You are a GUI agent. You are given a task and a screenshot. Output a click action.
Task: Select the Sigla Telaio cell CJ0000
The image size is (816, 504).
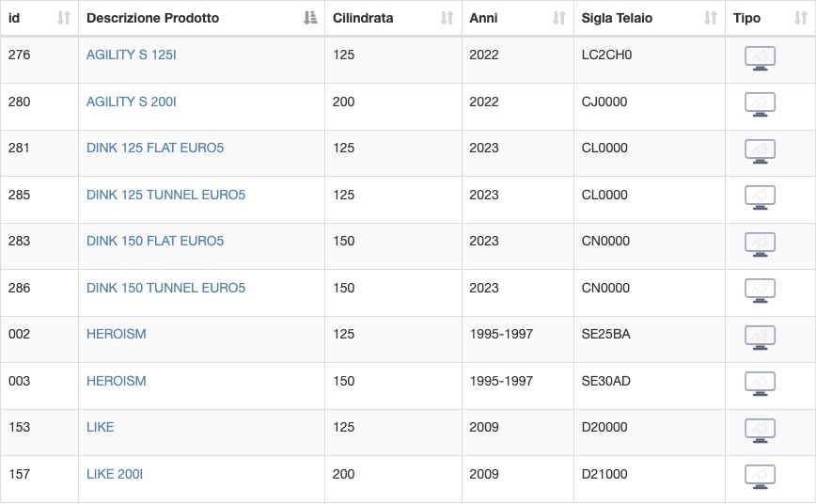(x=604, y=102)
